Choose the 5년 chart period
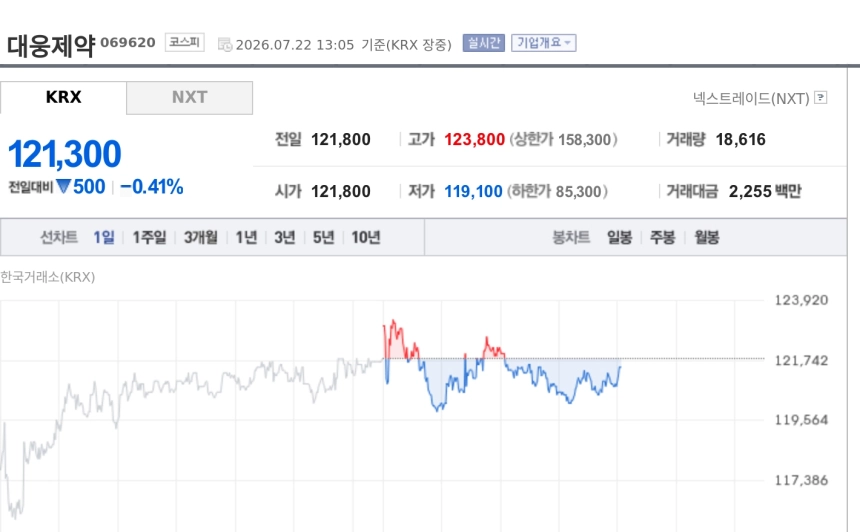This screenshot has width=860, height=532. 324,237
